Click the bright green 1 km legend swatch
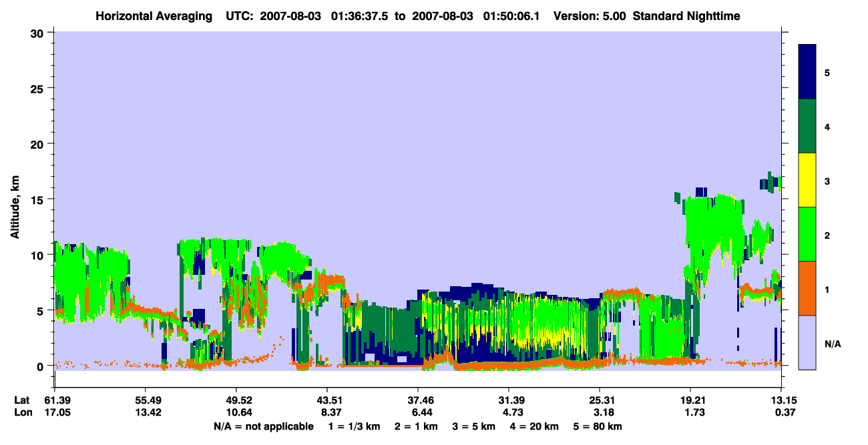Screen dimensions: 868x445 click(807, 234)
